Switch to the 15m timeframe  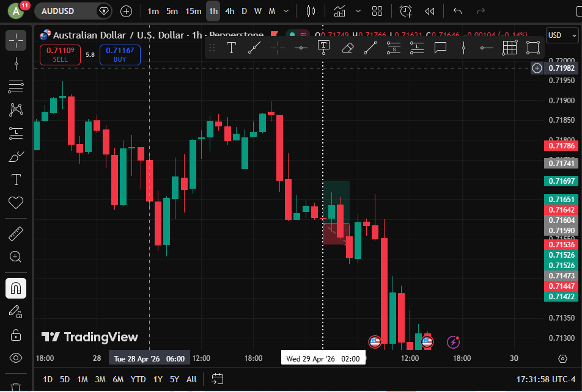click(x=193, y=11)
